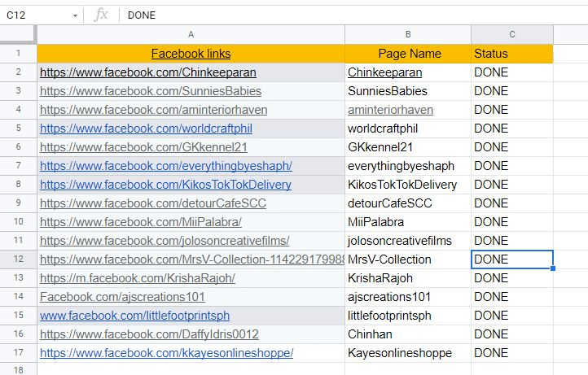Image resolution: width=588 pixels, height=375 pixels.
Task: Open the Chinkeeparan Facebook link
Action: point(148,72)
